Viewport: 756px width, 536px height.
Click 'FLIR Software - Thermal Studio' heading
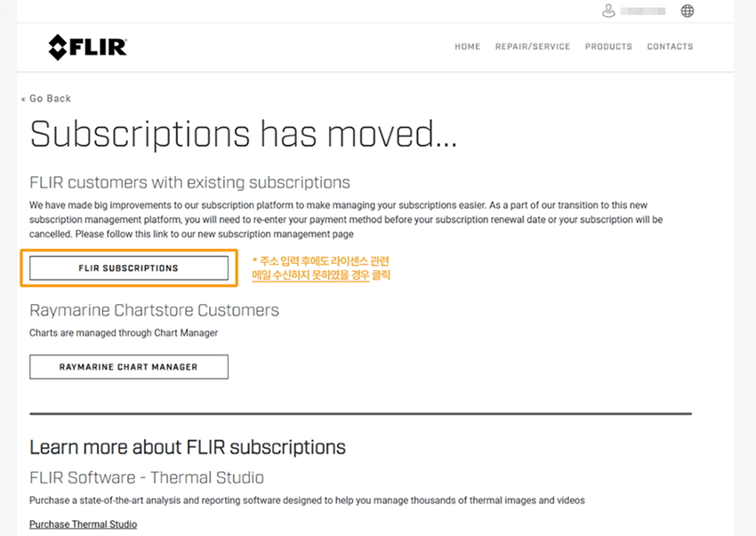tap(147, 477)
